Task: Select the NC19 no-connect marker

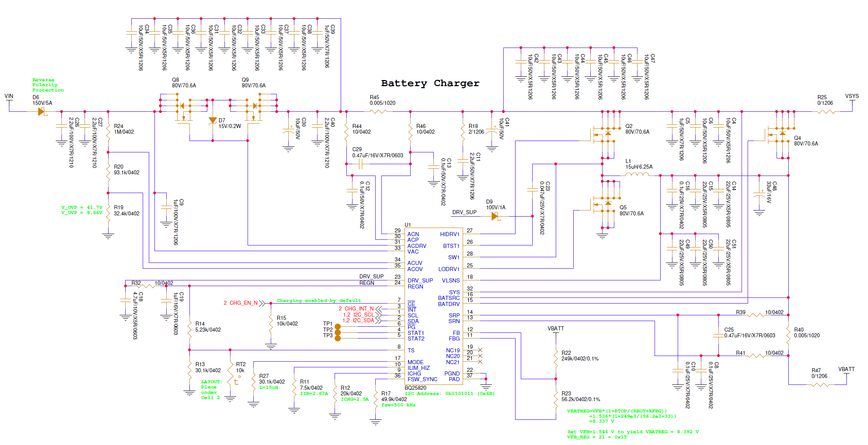Action: [480, 350]
